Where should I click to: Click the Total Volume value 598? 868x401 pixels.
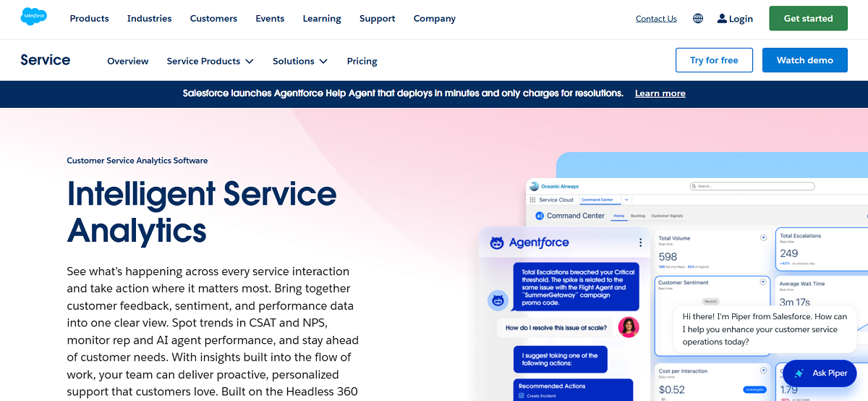668,257
